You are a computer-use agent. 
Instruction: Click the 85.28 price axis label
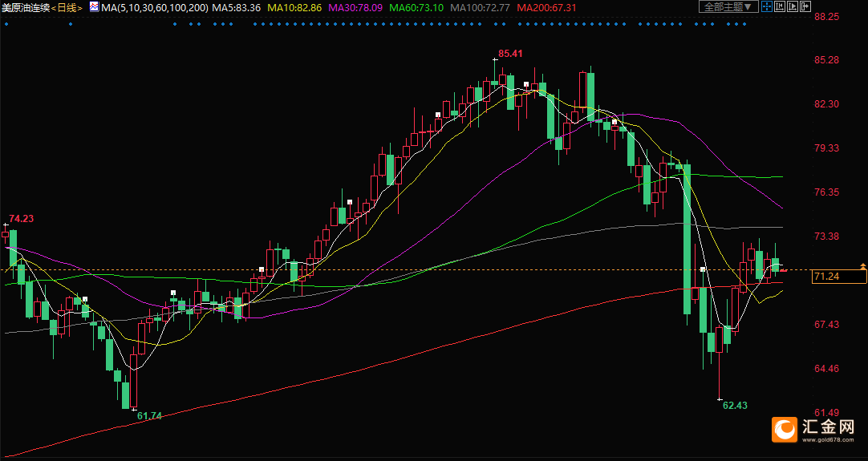click(x=827, y=60)
